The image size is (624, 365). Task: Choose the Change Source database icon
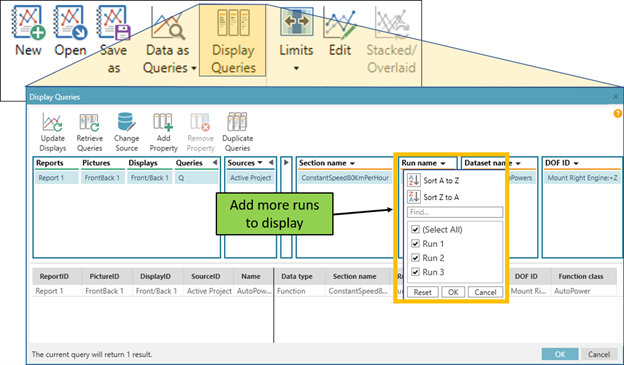[127, 122]
